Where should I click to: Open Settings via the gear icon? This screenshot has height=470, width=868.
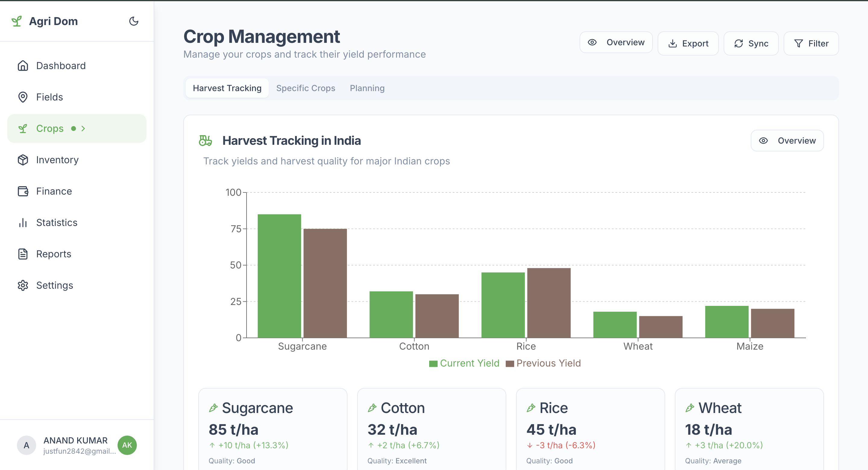(x=23, y=285)
